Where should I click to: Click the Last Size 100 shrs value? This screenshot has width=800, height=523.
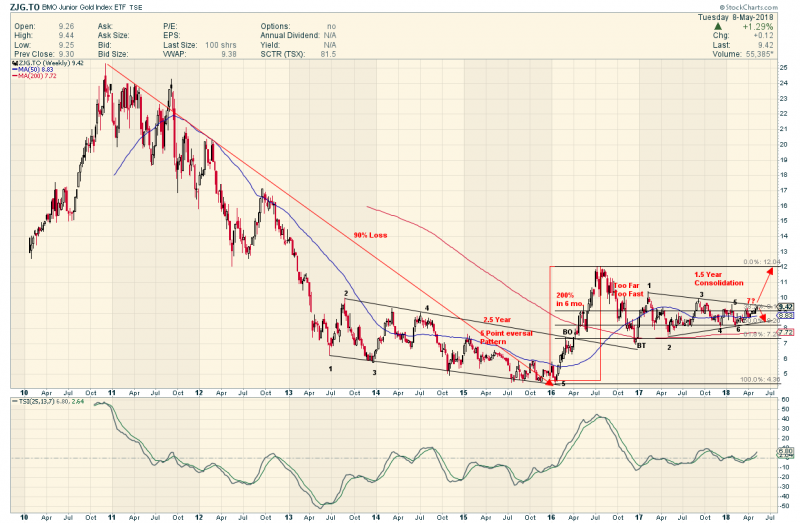tap(220, 45)
